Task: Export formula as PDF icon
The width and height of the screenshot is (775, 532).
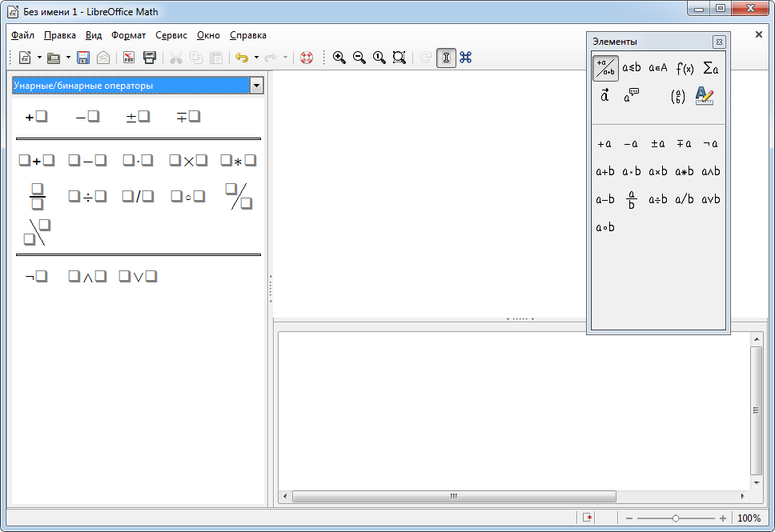Action: click(128, 58)
